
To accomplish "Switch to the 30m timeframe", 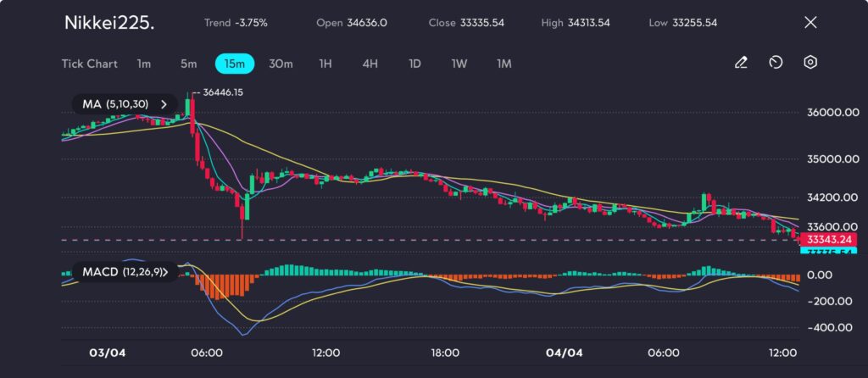I will coord(281,64).
